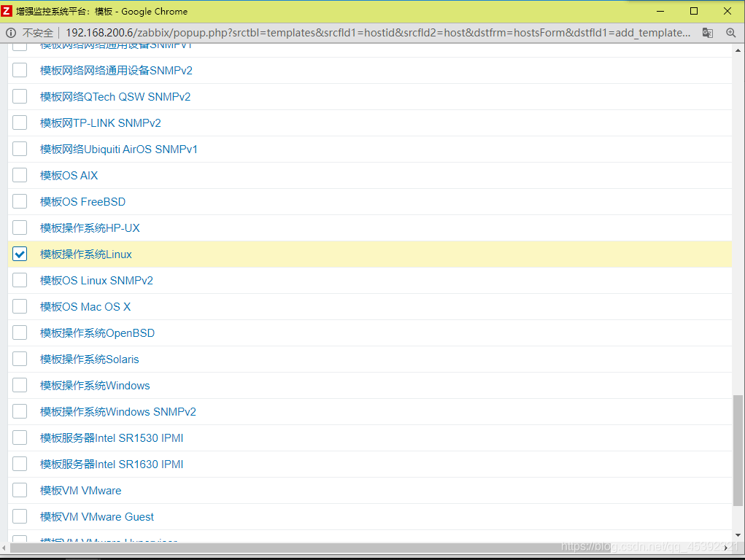Check the 模板OS FreeBSD checkbox
The height and width of the screenshot is (560, 745).
(20, 201)
